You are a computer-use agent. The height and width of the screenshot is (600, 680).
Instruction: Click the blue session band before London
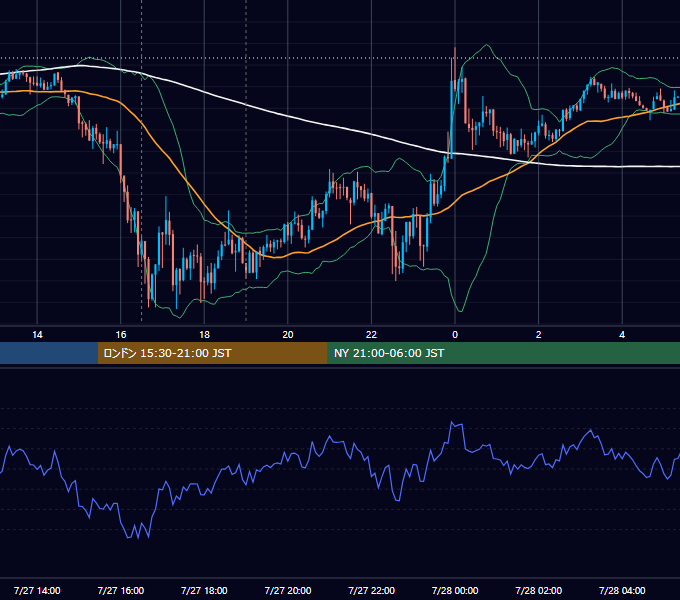tap(49, 353)
